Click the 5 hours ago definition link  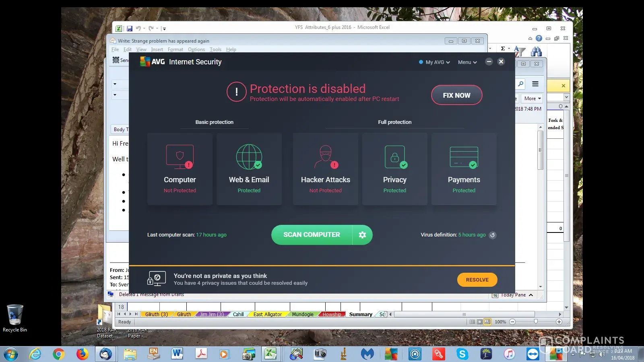coord(472,235)
